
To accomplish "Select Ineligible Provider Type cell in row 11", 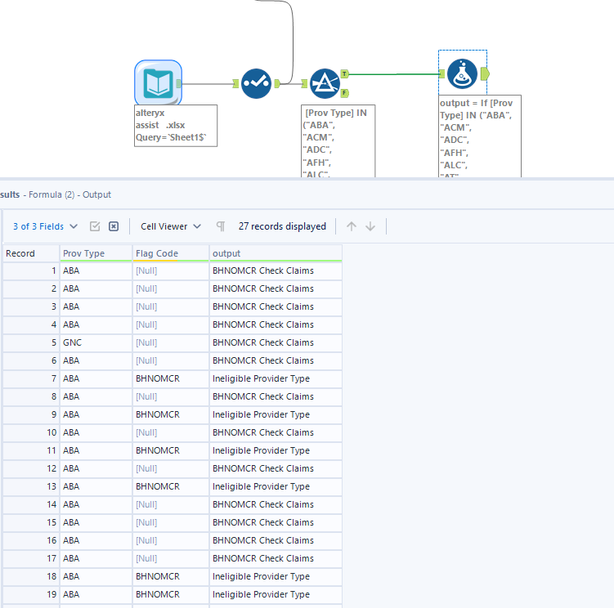I will click(276, 451).
